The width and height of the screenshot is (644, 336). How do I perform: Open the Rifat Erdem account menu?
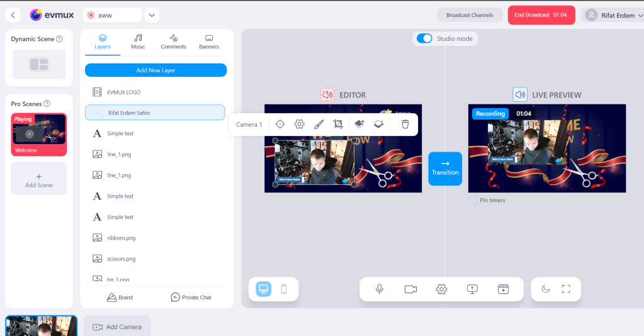point(613,15)
